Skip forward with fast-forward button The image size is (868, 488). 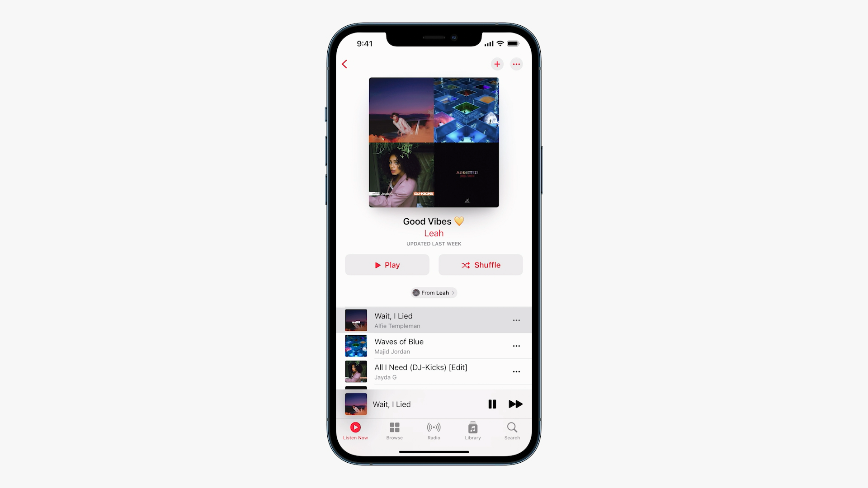[515, 404]
